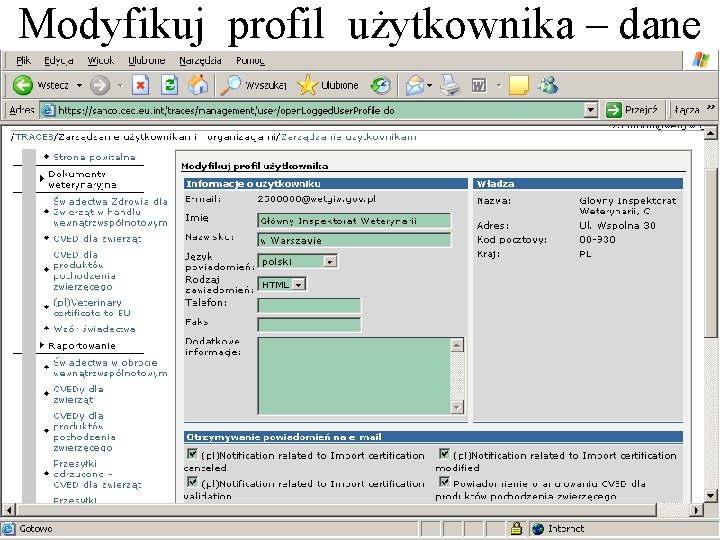Image resolution: width=720 pixels, height=540 pixels.
Task: Open the Plik menu
Action: click(23, 61)
